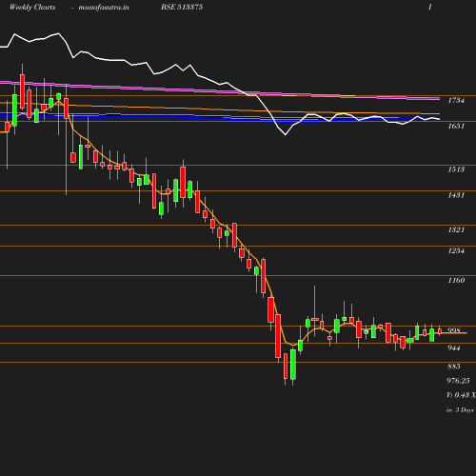Click the 1254 price level label

pos(456,250)
